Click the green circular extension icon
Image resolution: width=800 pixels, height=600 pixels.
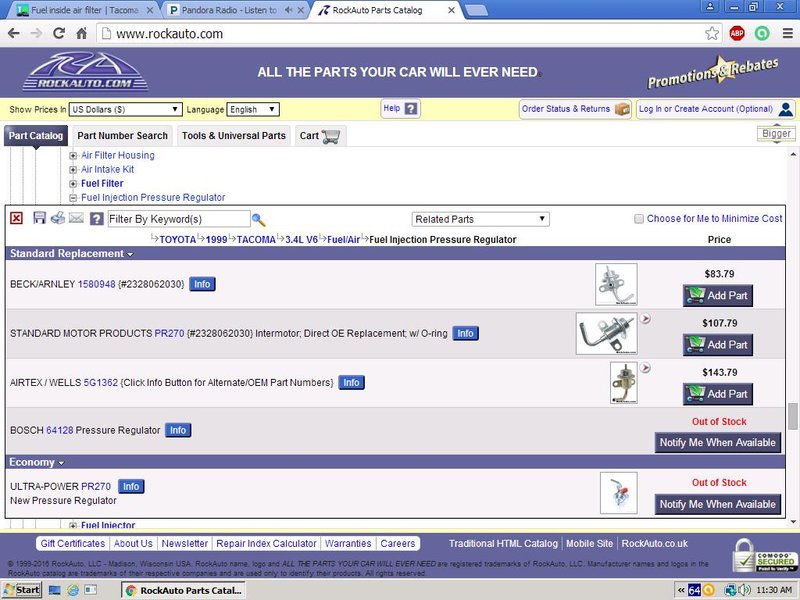click(x=762, y=34)
